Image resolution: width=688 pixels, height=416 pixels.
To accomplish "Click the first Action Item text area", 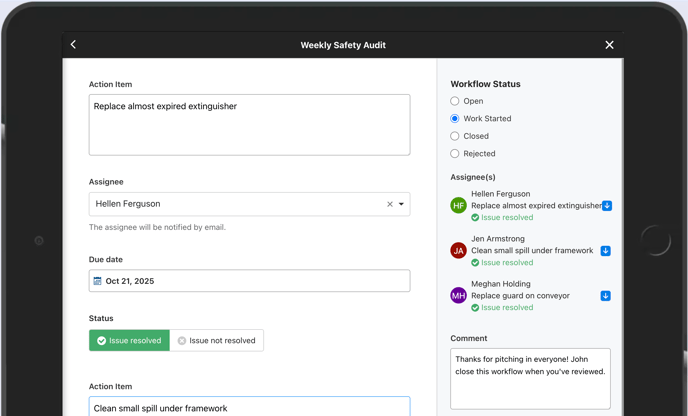I will point(249,125).
